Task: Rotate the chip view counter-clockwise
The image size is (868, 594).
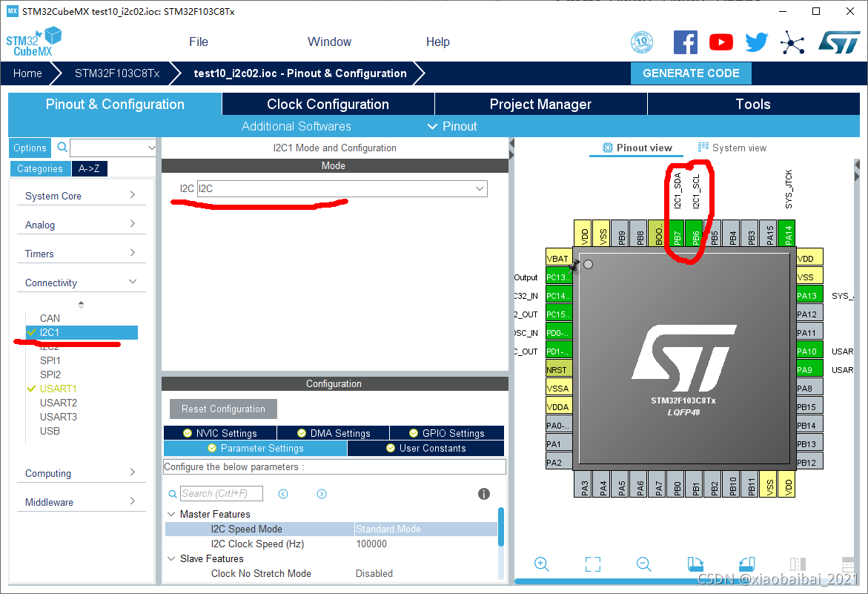Action: tap(746, 564)
